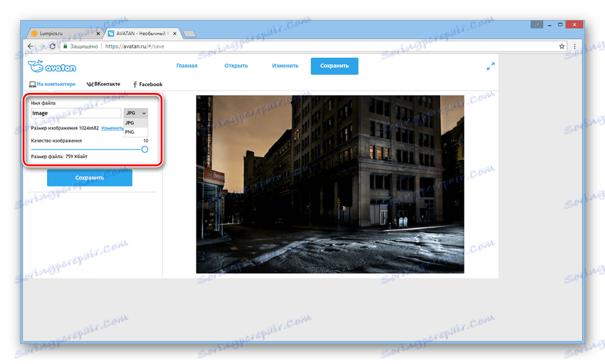Open the Главная menu item
Image resolution: width=605 pixels, height=364 pixels.
click(x=187, y=66)
